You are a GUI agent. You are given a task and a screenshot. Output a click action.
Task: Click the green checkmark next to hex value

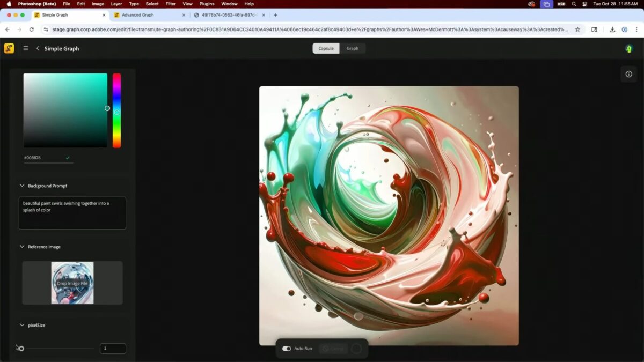[68, 158]
